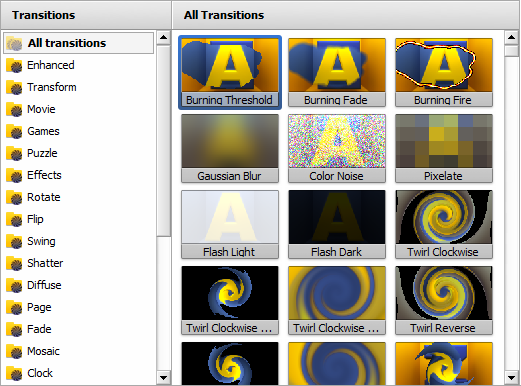Image resolution: width=521 pixels, height=386 pixels.
Task: Click the Rotate label in category list
Action: coord(44,197)
